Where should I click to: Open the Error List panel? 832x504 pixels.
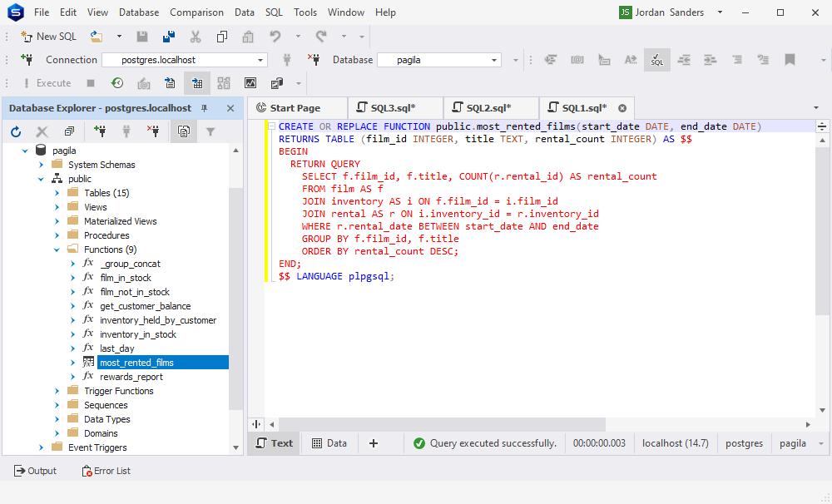pos(106,471)
